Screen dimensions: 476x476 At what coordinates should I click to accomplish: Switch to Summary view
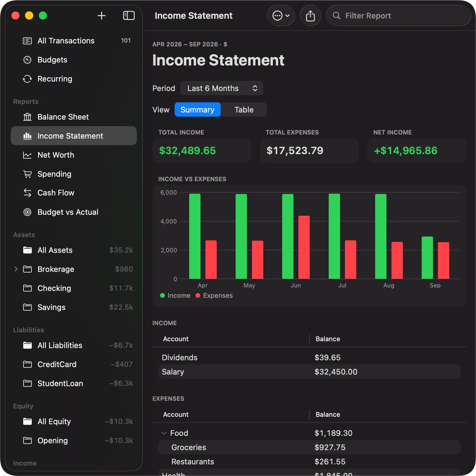point(198,110)
